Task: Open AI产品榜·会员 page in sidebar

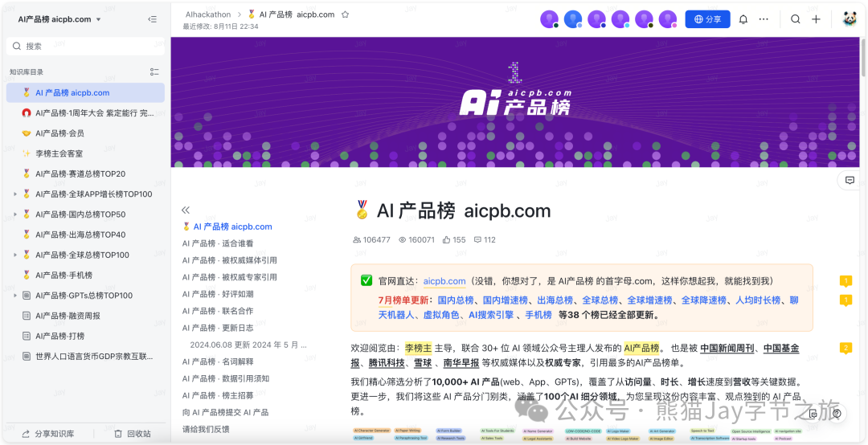Action: tap(85, 133)
